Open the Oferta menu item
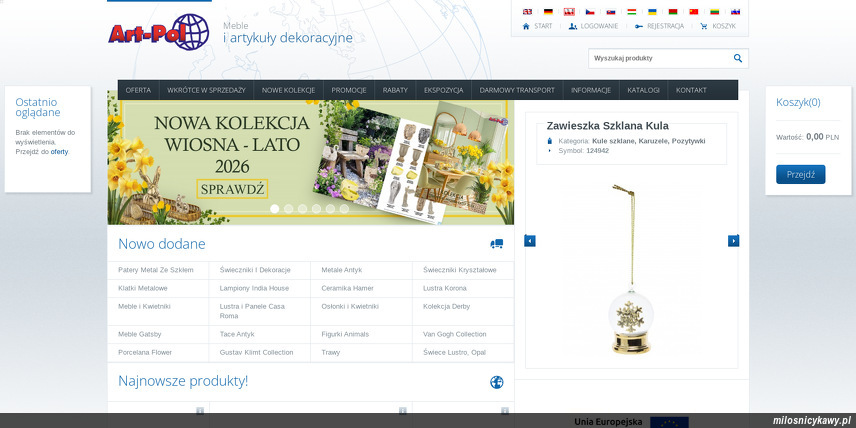This screenshot has width=856, height=428. [138, 90]
